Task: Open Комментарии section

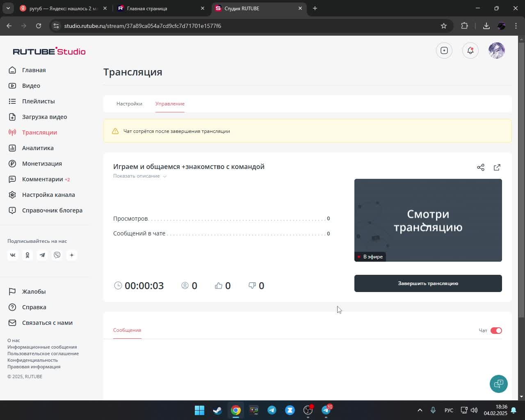Action: click(x=43, y=179)
